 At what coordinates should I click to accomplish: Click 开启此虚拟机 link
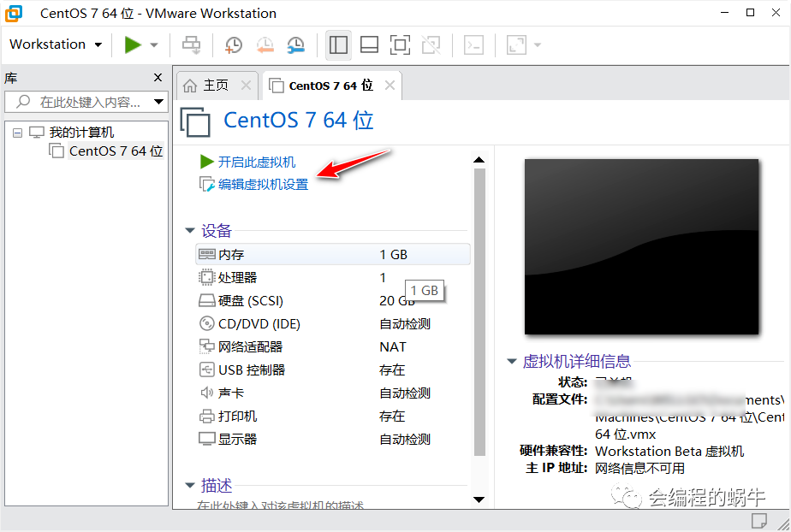pos(257,162)
